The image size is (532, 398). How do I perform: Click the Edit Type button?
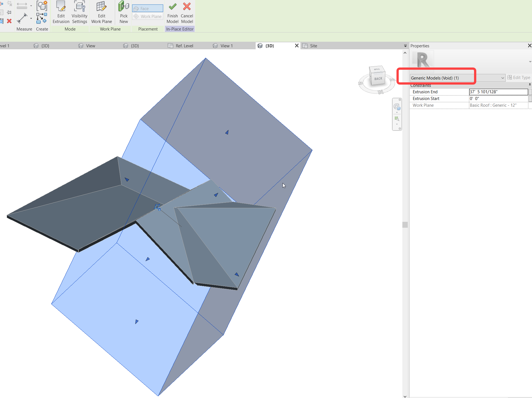[x=519, y=77]
